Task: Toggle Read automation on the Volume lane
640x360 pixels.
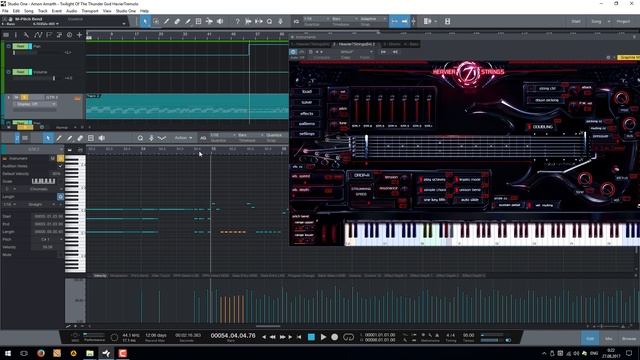Action: tap(20, 72)
